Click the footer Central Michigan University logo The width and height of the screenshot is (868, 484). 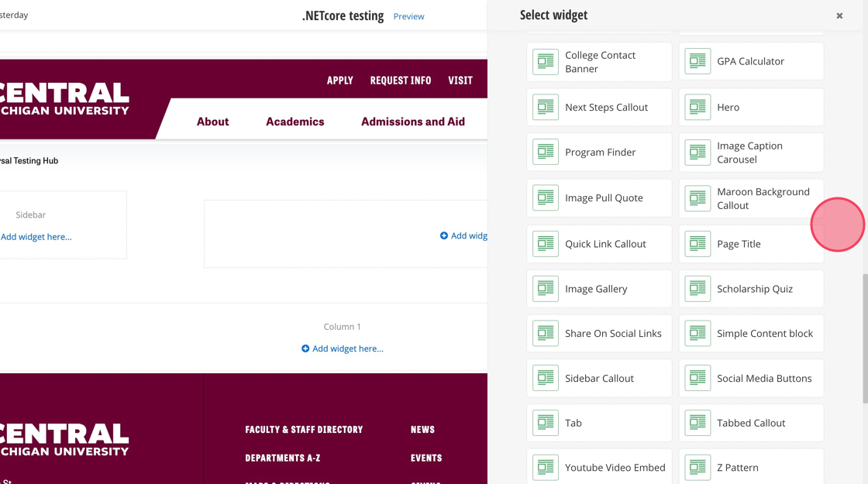tap(64, 440)
